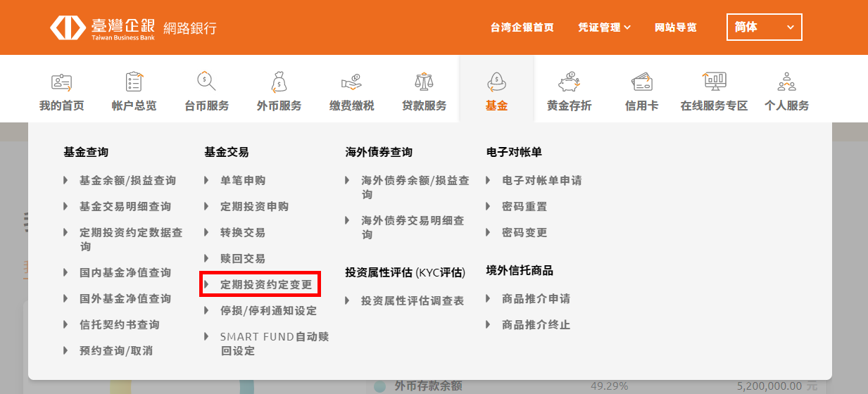Expand the language dropdown showing 简体
Screen dimensions: 868x394
click(x=764, y=27)
